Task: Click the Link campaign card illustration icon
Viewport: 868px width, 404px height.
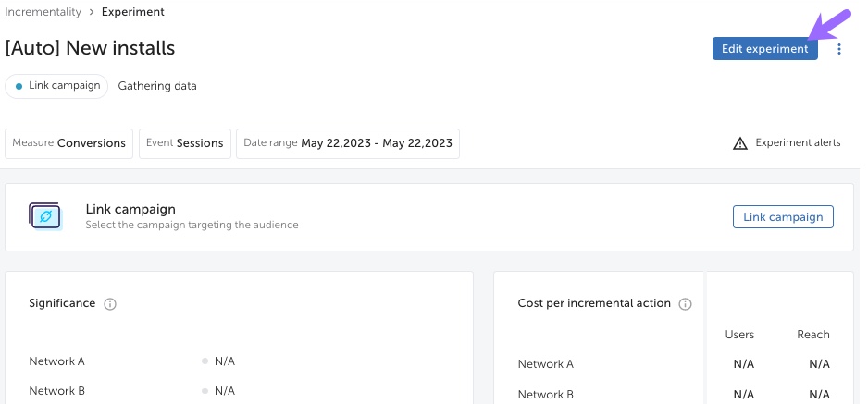Action: coord(45,216)
